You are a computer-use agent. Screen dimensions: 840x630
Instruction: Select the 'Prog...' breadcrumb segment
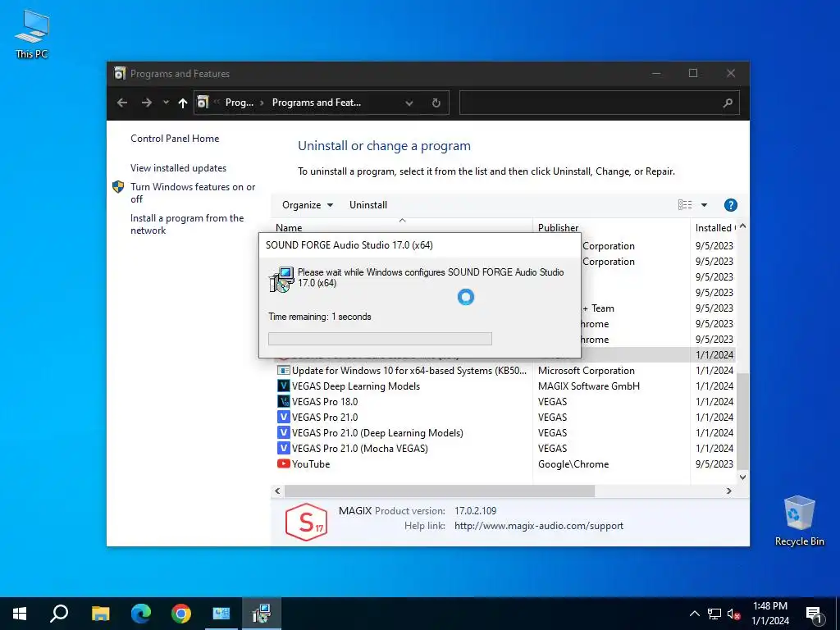(x=239, y=103)
